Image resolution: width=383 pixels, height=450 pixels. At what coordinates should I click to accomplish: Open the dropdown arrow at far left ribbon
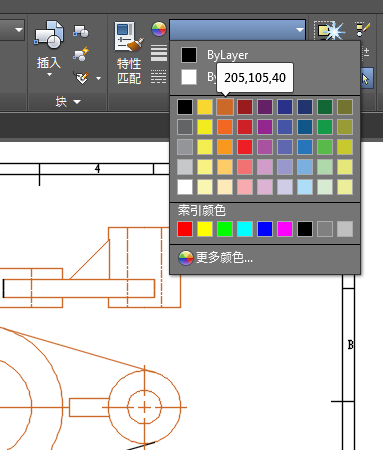click(19, 30)
